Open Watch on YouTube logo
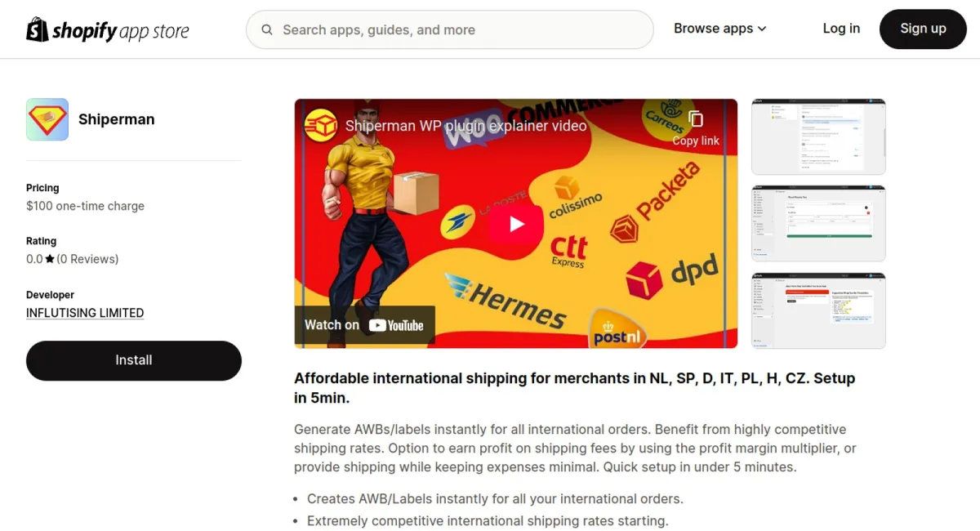Screen dimensions: 980x531 click(396, 325)
